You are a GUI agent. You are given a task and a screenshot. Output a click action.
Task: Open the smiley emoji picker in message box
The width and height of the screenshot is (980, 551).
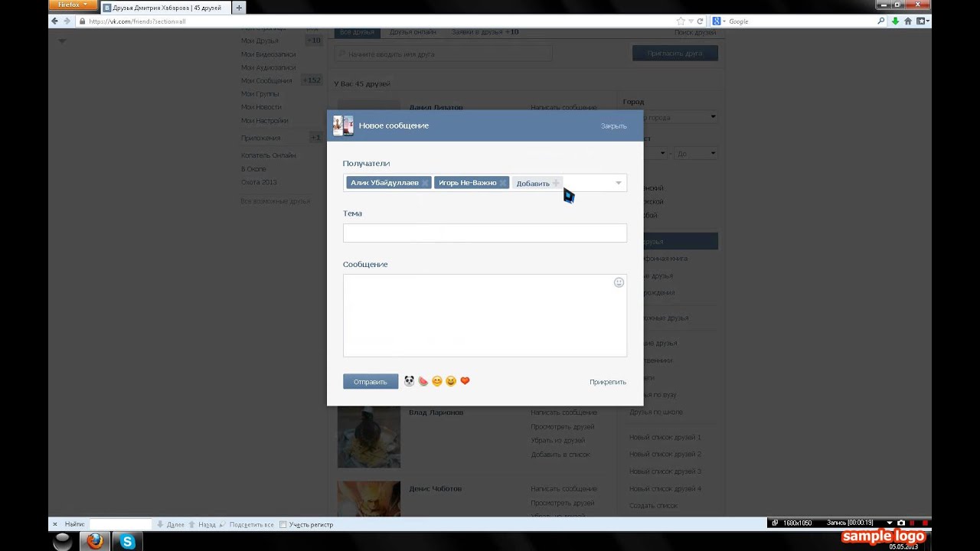[619, 282]
